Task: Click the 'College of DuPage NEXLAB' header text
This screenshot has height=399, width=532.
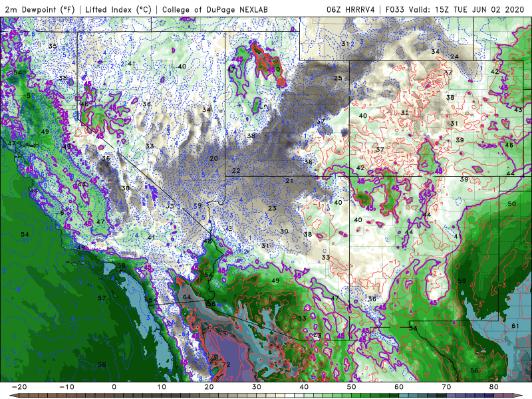Action: pos(215,9)
